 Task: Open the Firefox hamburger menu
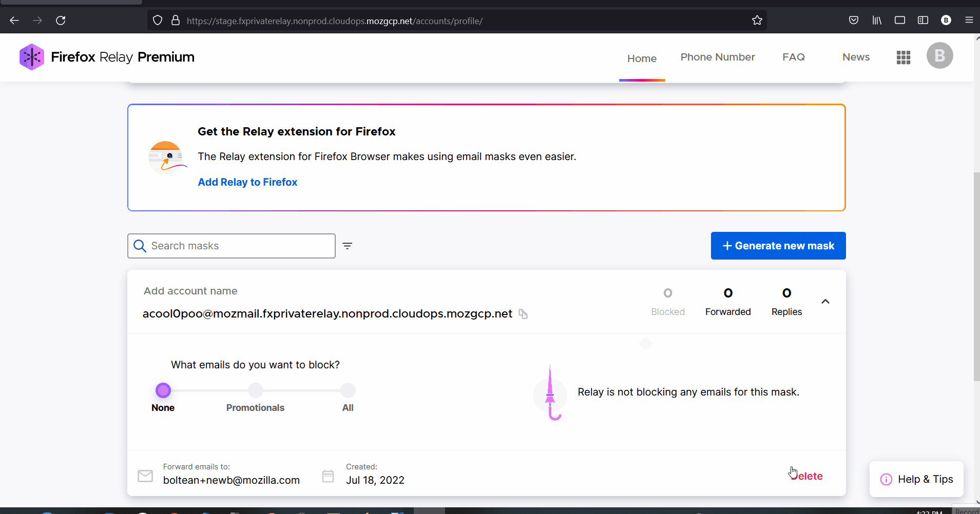tap(969, 21)
